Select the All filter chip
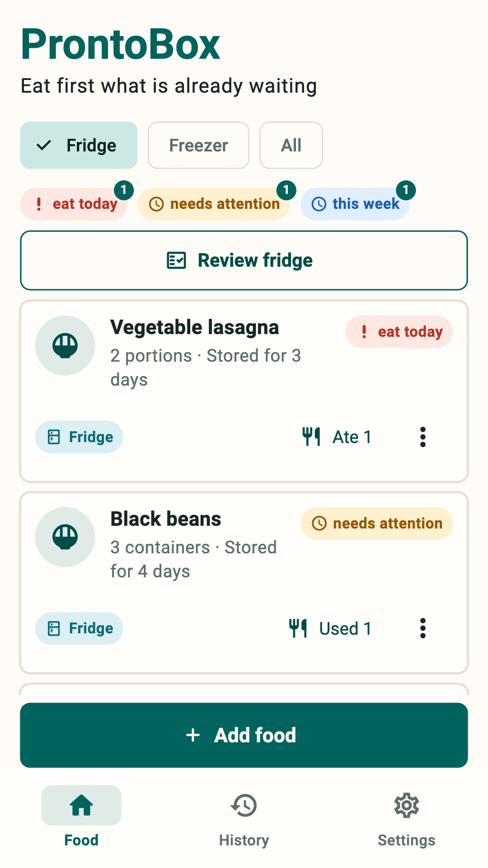Viewport: 488px width, 868px height. (291, 145)
